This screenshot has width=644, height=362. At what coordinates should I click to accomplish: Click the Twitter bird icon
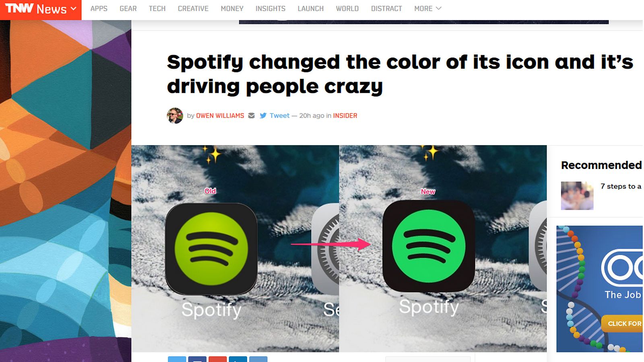click(x=263, y=115)
